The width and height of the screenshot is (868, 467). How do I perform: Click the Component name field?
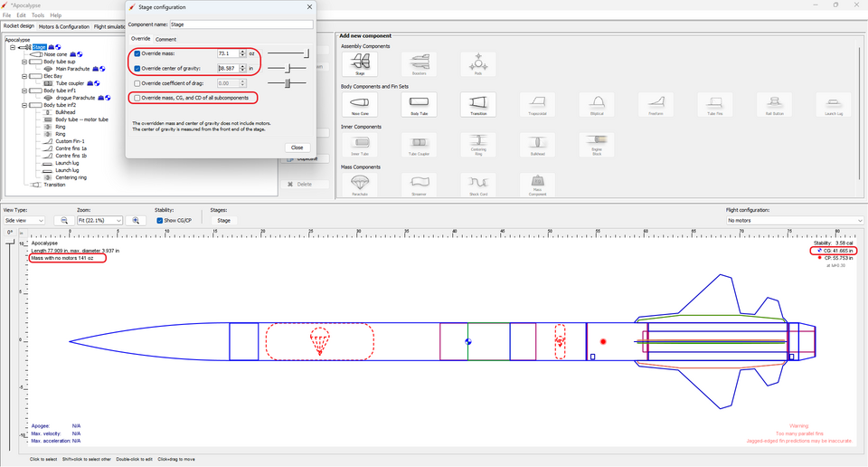(x=241, y=24)
